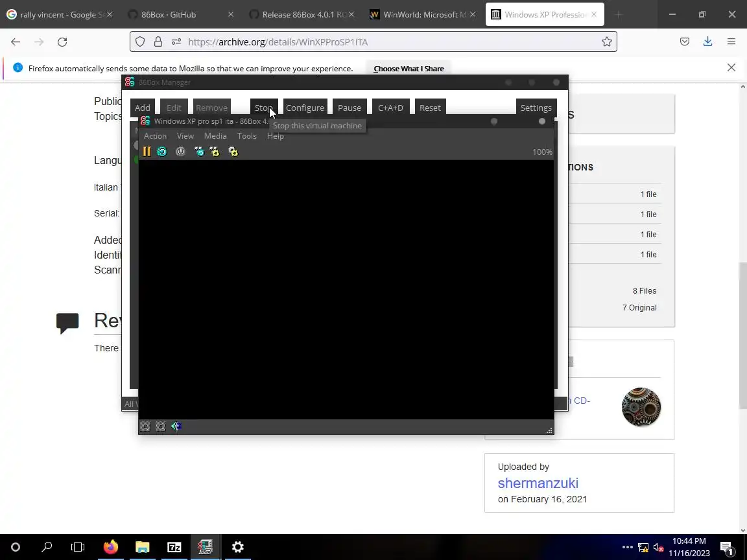Click the site permissions icon in URL bar
The width and height of the screenshot is (747, 560).
point(176,42)
